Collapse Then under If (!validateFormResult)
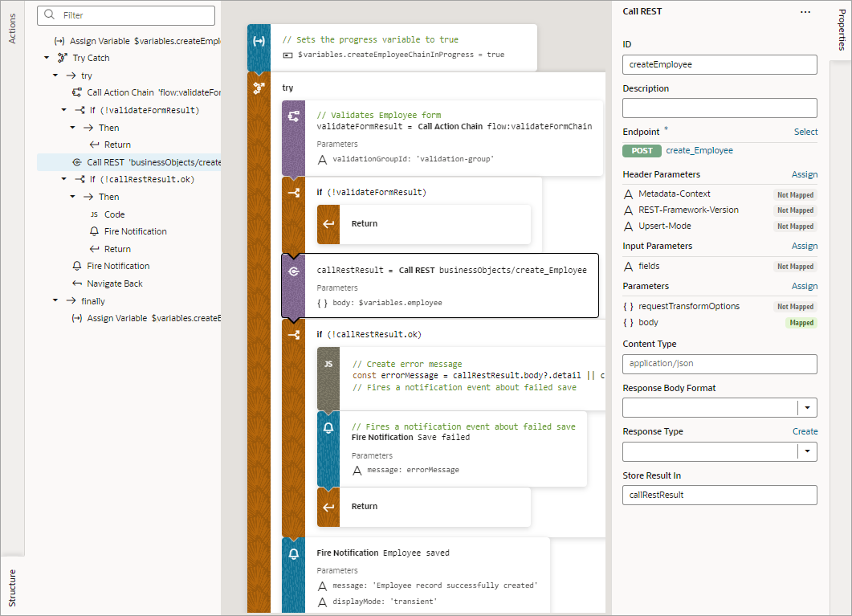 (x=73, y=127)
